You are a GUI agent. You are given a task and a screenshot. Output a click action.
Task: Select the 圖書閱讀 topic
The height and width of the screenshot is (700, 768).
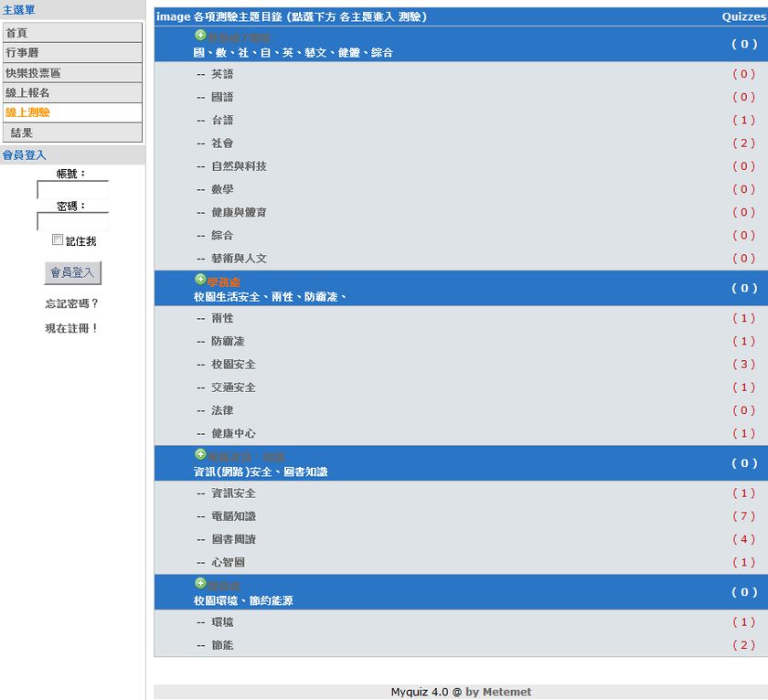pos(233,539)
